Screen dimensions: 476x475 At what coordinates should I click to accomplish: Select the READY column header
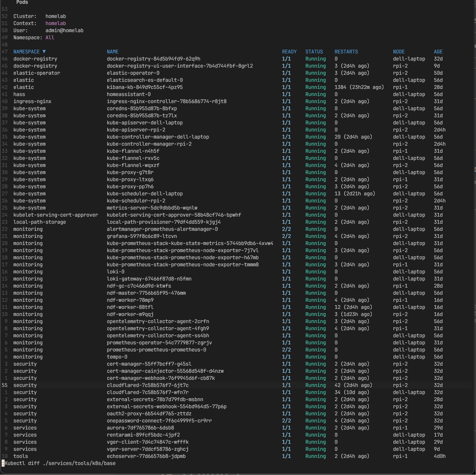click(289, 52)
